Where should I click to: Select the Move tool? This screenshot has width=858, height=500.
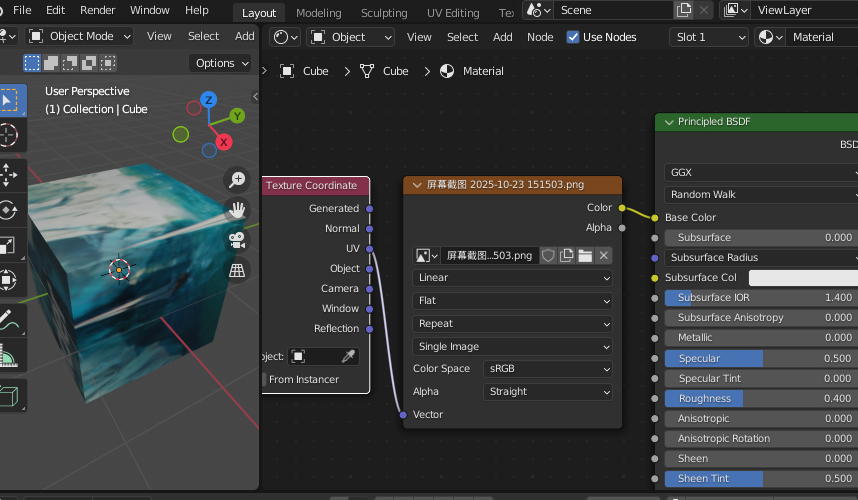tap(9, 175)
